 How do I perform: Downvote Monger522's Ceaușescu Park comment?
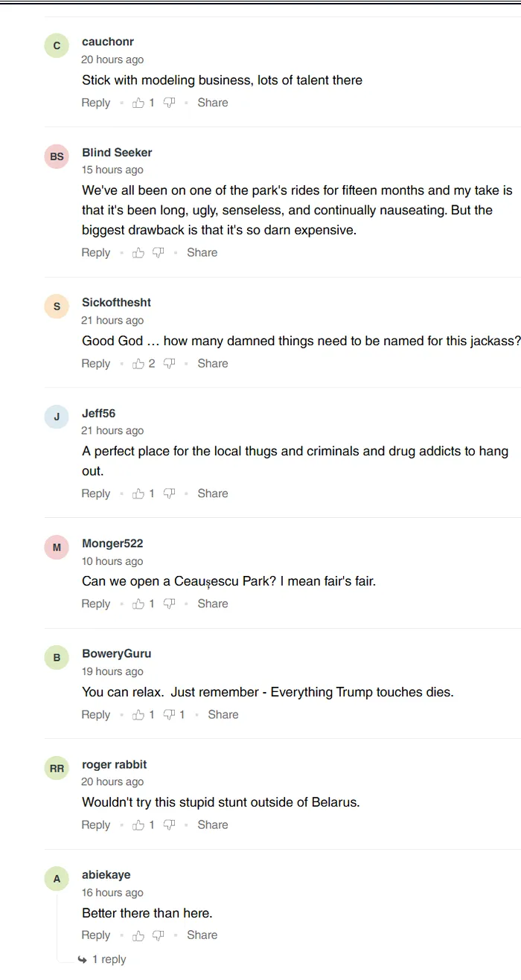tap(169, 604)
